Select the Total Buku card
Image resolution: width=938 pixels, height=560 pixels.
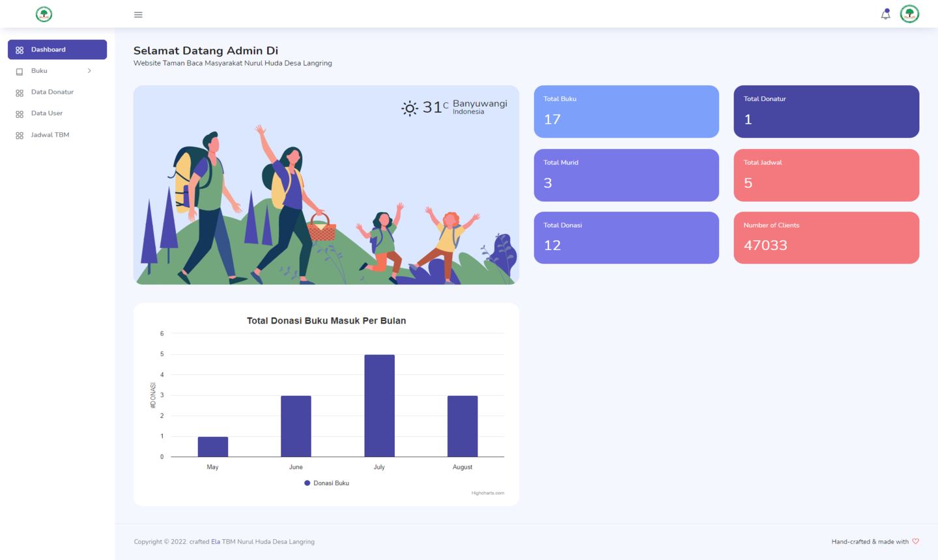(x=626, y=111)
